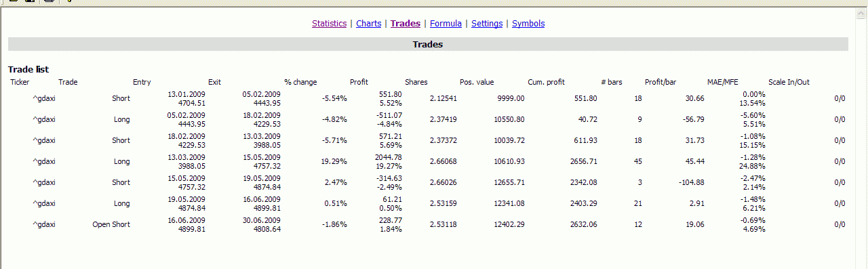Select the Open Short trade row label
Image resolution: width=868 pixels, height=269 pixels.
111,224
